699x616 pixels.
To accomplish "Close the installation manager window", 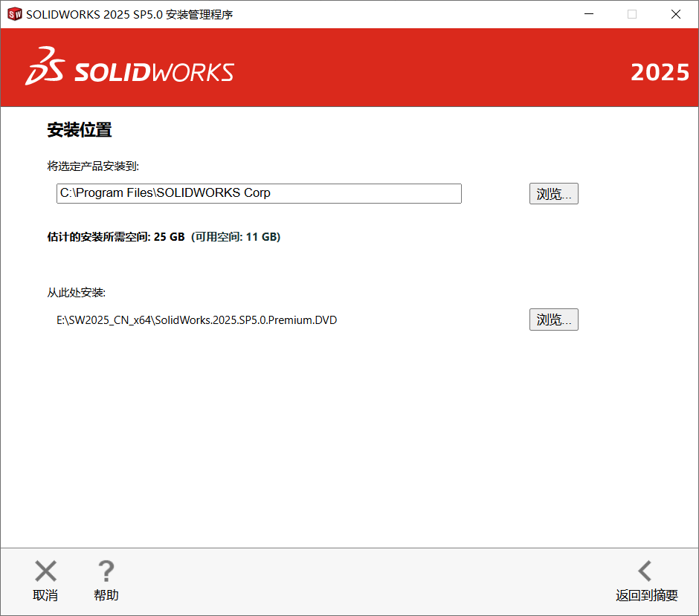I will tap(676, 14).
